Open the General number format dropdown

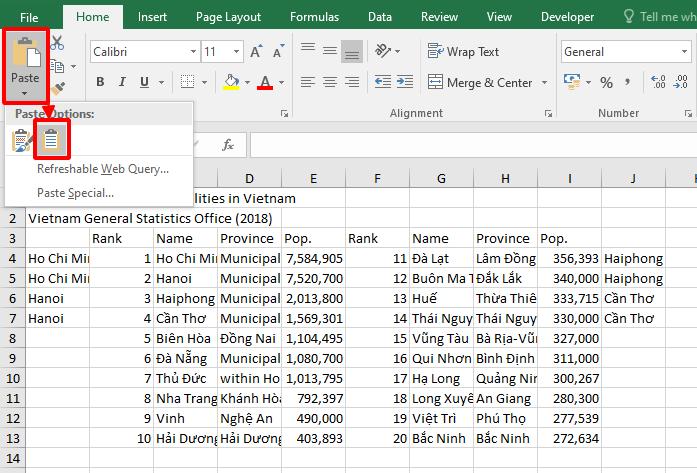pyautogui.click(x=684, y=52)
